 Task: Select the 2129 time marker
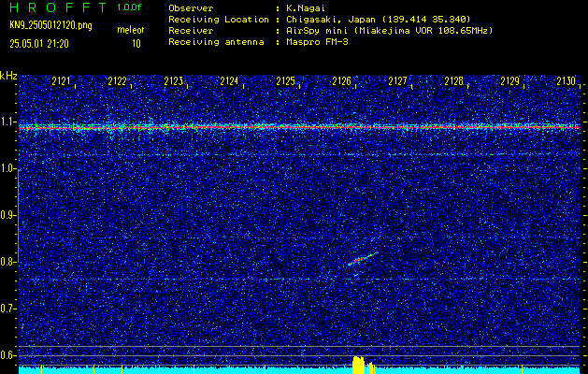510,81
